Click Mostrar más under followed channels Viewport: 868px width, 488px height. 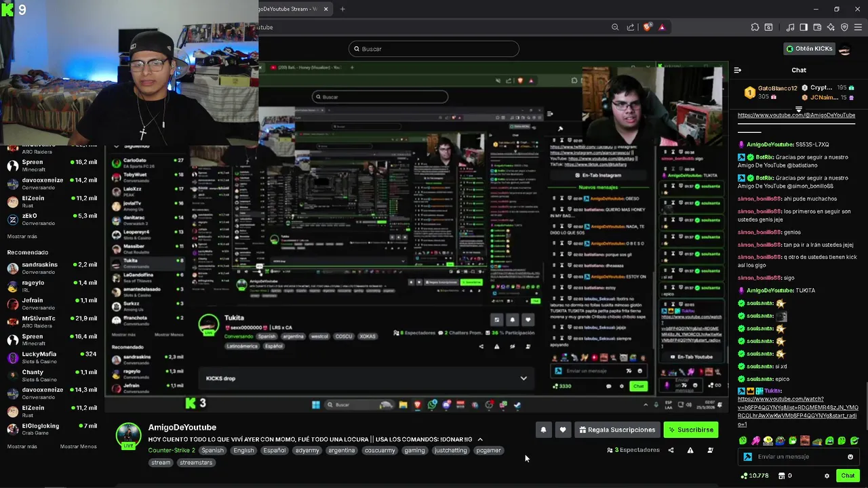click(x=22, y=237)
